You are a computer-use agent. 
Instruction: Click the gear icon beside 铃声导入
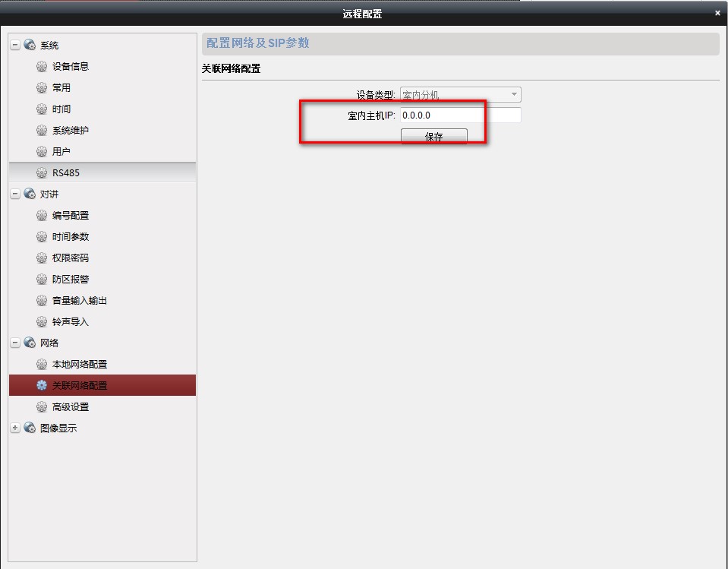[x=42, y=322]
